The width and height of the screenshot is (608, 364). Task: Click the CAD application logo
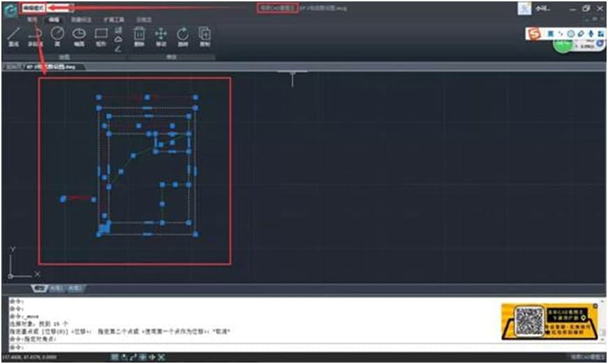click(10, 10)
